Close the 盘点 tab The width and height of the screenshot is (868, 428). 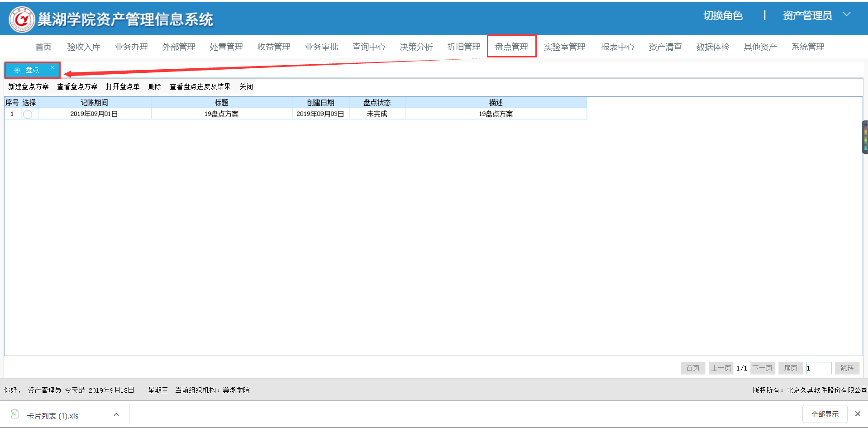(52, 68)
